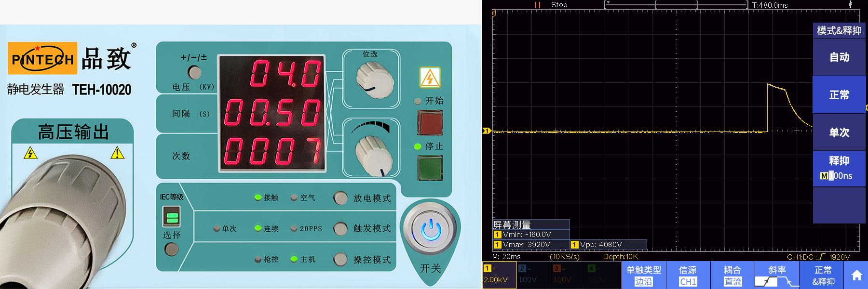Click the PINTECH brand logo
868x289 pixels.
[x=42, y=59]
